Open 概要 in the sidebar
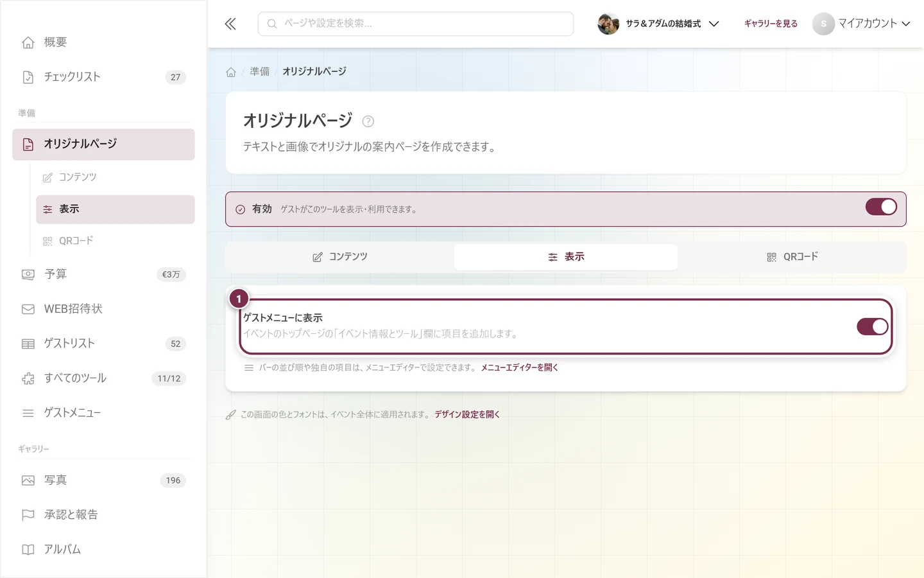Image resolution: width=924 pixels, height=578 pixels. click(x=103, y=42)
